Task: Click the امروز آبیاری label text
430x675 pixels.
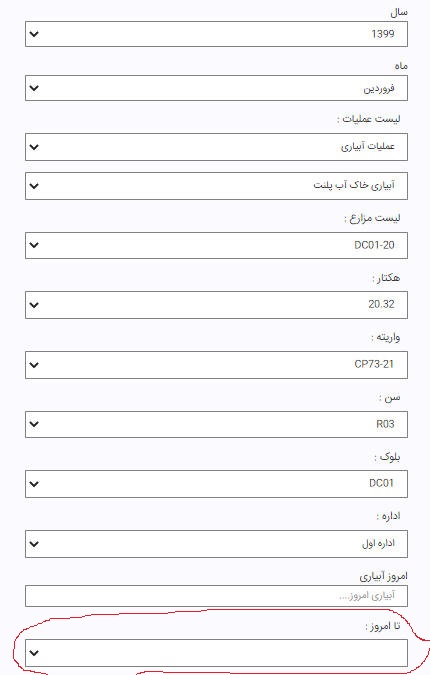Action: click(x=384, y=576)
